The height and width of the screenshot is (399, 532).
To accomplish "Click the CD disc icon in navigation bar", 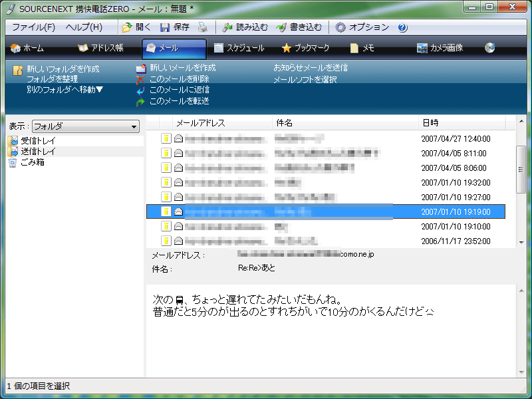I will click(x=490, y=48).
